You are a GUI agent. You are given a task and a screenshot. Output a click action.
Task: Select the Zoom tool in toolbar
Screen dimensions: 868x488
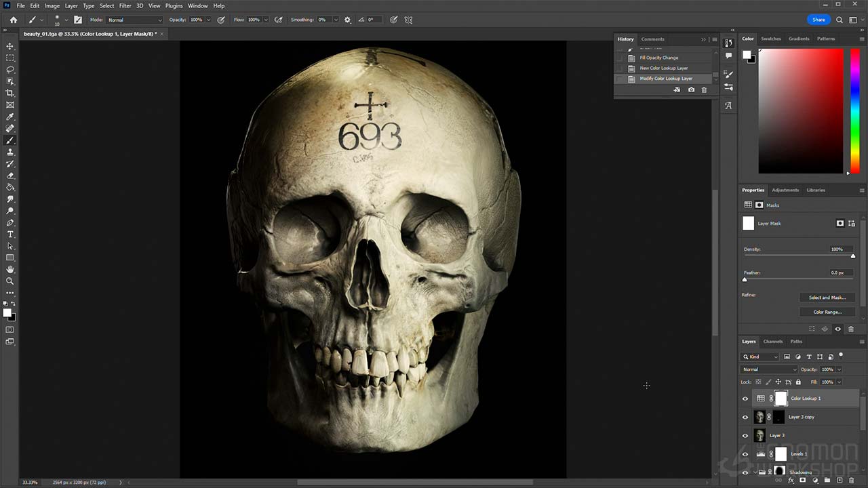tap(10, 281)
